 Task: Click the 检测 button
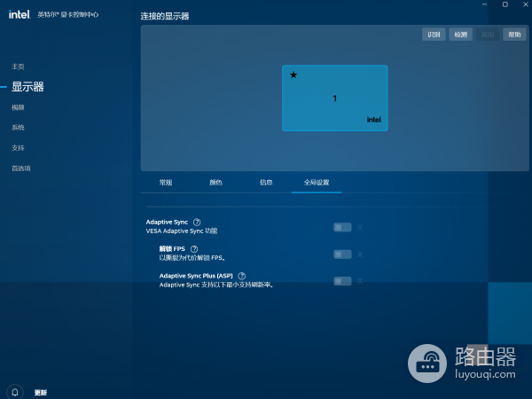[x=461, y=35]
